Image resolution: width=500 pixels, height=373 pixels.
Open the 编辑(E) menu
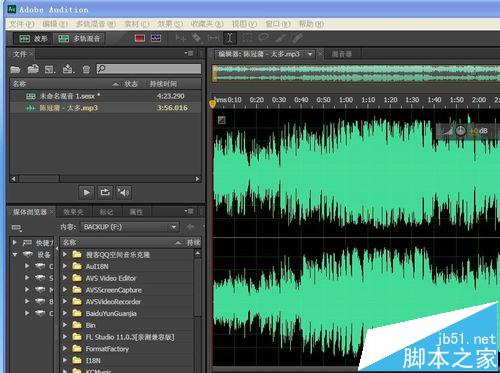55,24
